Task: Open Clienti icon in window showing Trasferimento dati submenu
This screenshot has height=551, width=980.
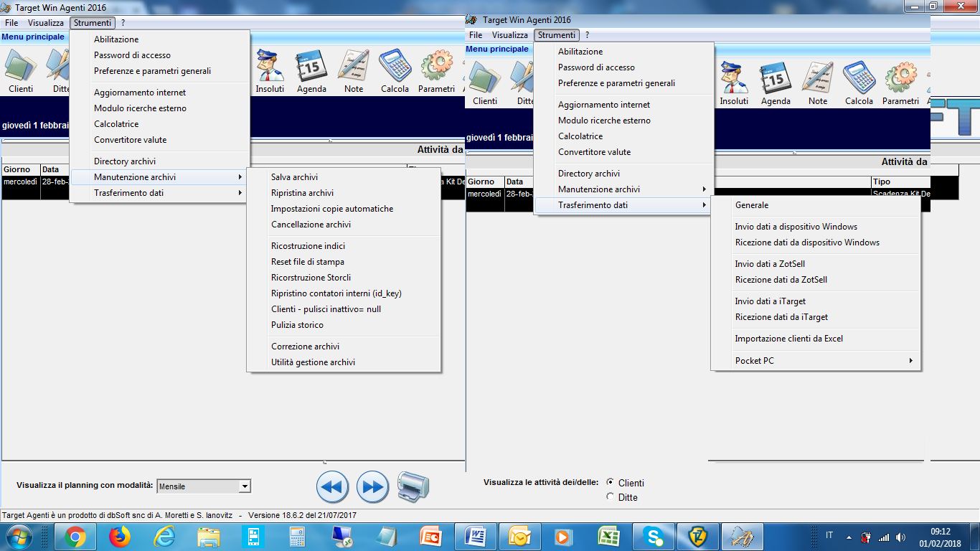Action: click(485, 84)
